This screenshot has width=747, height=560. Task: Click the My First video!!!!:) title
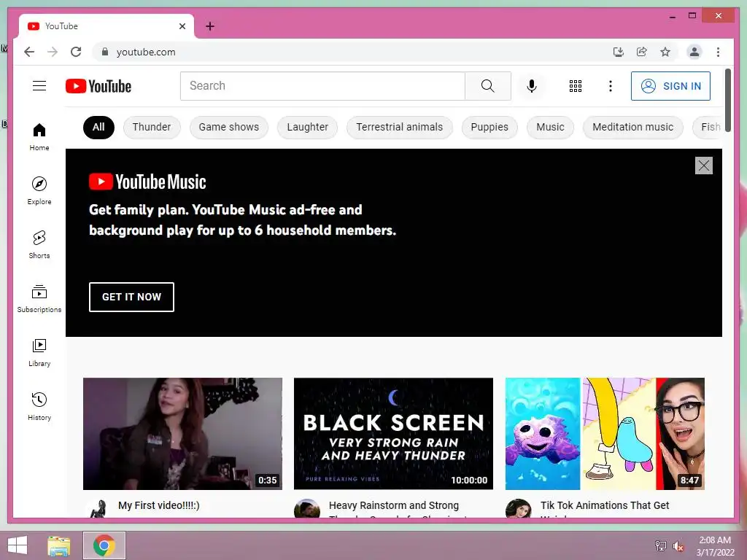click(x=159, y=505)
